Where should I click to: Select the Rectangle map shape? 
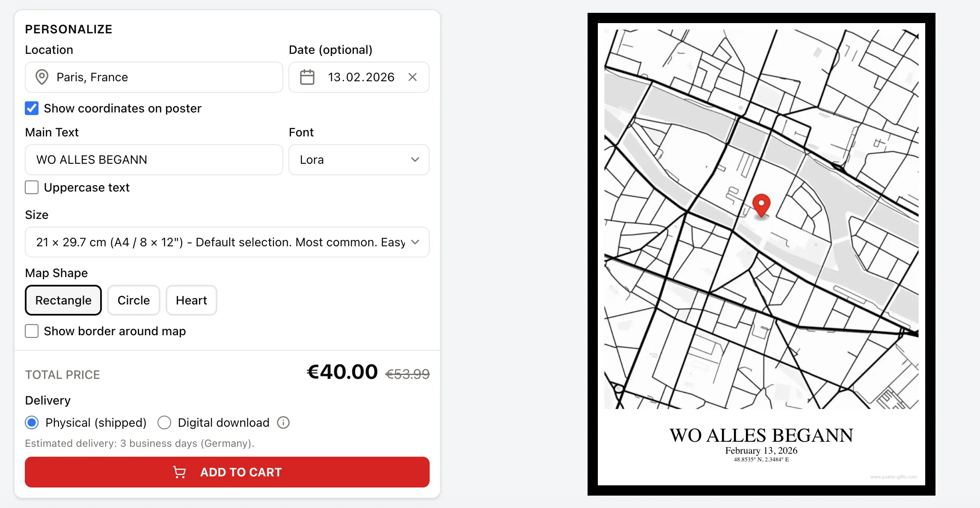(x=63, y=300)
